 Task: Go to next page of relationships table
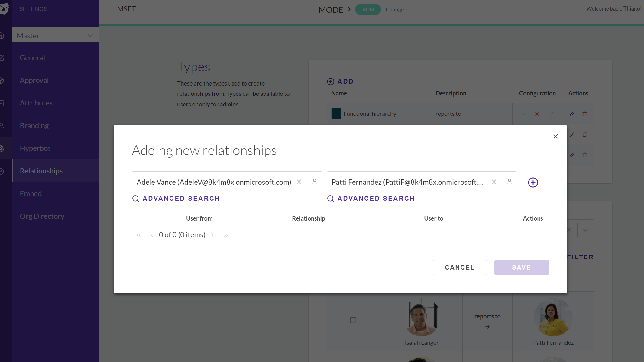tap(212, 235)
